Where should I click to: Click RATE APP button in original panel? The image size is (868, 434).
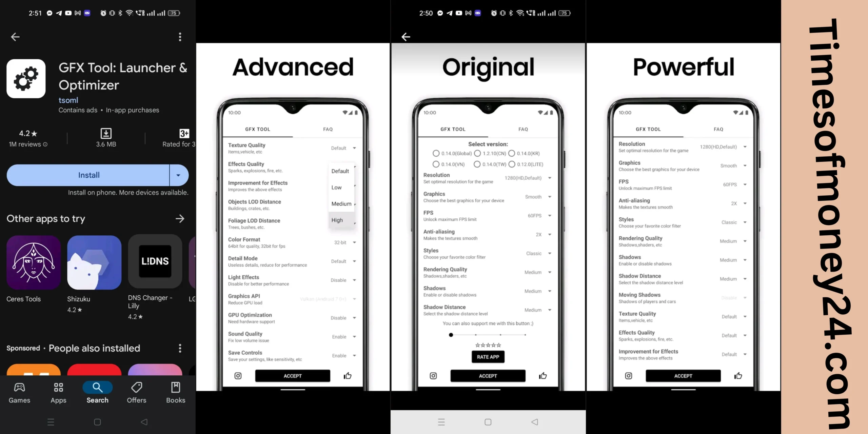coord(488,356)
